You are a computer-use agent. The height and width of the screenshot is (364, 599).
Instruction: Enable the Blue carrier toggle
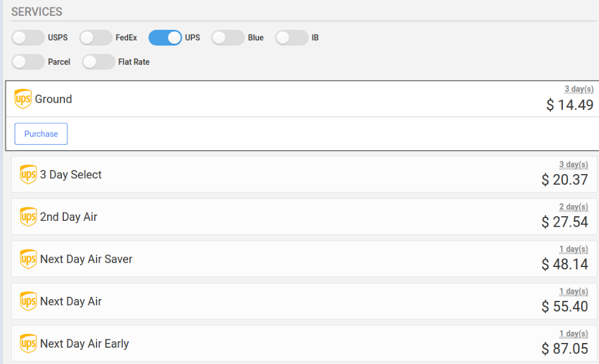(228, 37)
